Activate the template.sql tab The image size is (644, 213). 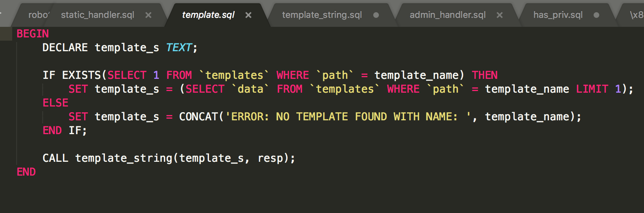pos(208,15)
